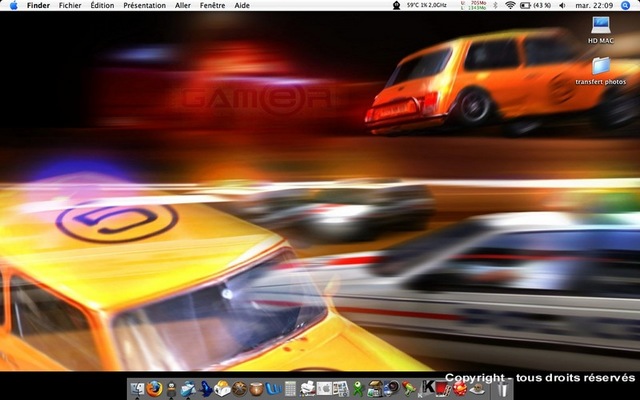Open Finder from the dock

point(137,389)
